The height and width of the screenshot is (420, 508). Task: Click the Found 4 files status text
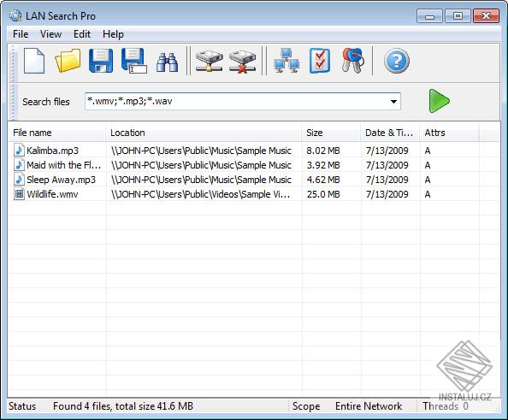[123, 406]
